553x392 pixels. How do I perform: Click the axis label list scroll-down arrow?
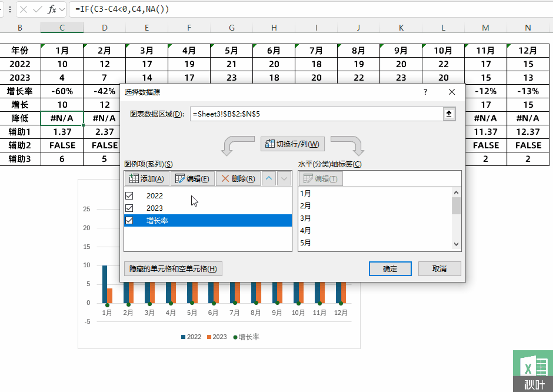(x=456, y=244)
